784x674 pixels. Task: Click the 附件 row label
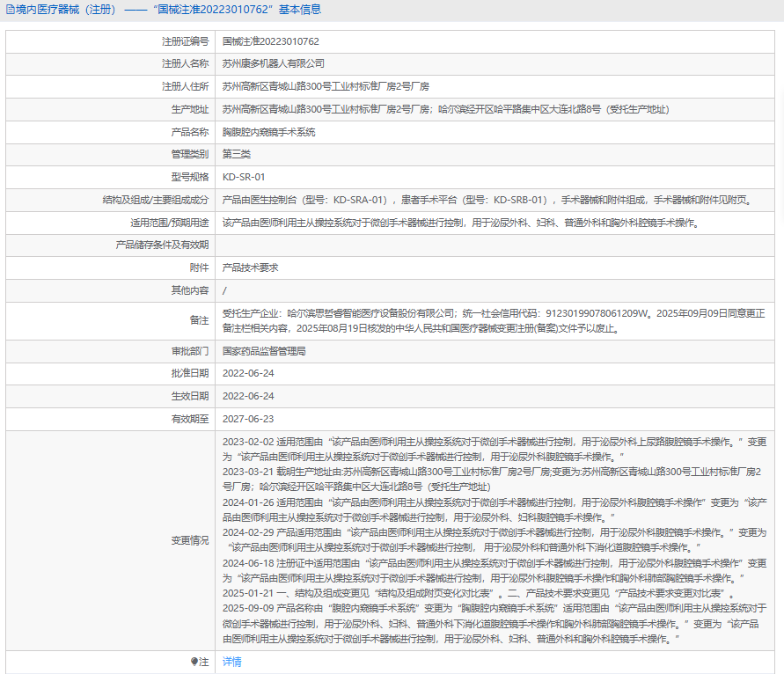point(199,267)
